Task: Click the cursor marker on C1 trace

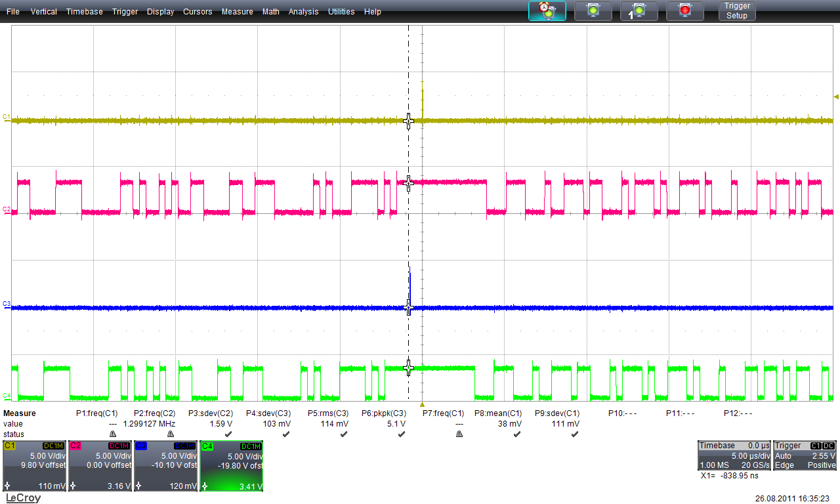Action: coord(408,121)
